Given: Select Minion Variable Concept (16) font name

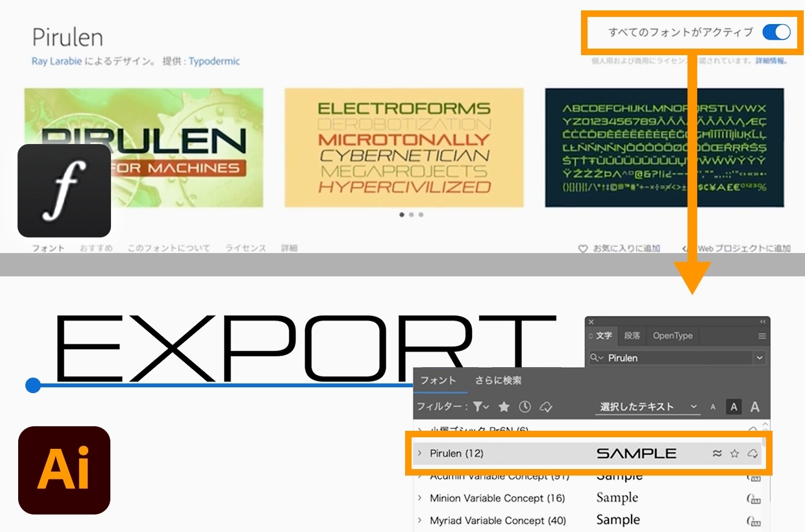Looking at the screenshot, I should [497, 498].
